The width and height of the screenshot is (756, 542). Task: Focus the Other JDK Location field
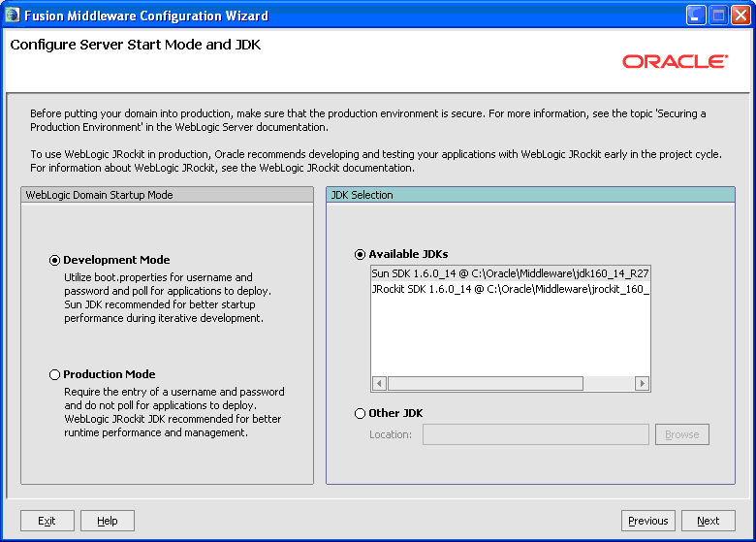click(x=536, y=434)
